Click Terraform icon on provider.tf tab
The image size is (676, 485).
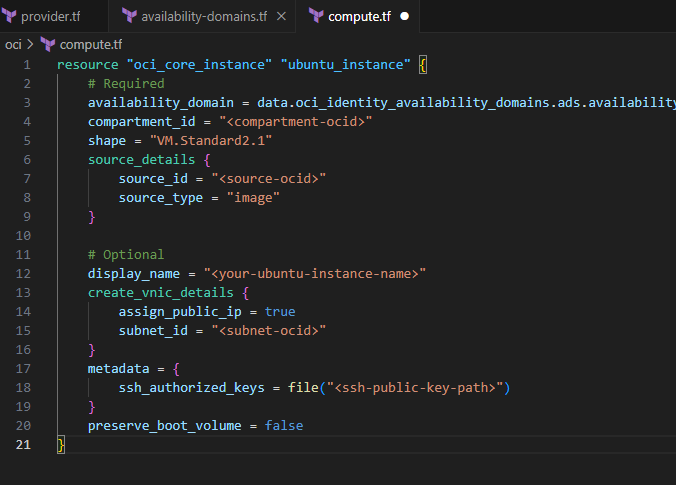[x=9, y=16]
